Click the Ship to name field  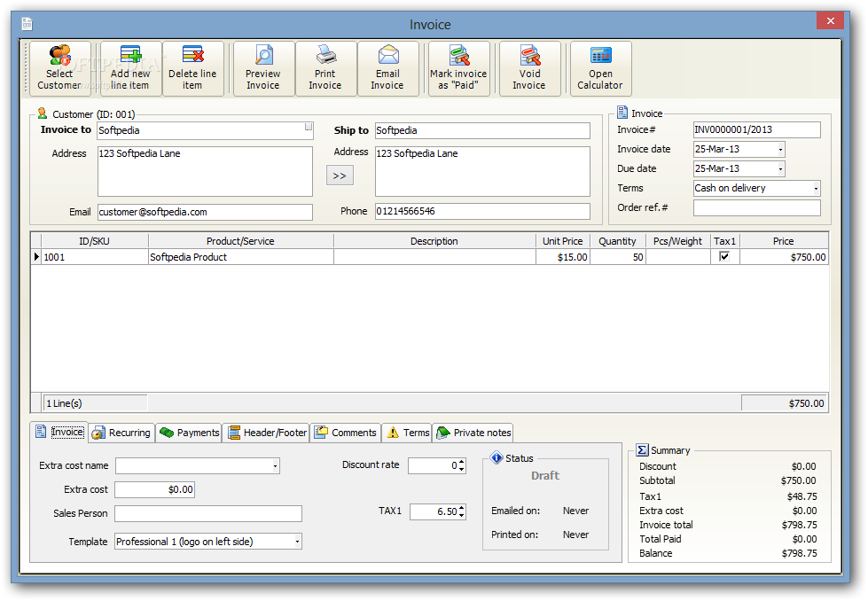point(482,130)
